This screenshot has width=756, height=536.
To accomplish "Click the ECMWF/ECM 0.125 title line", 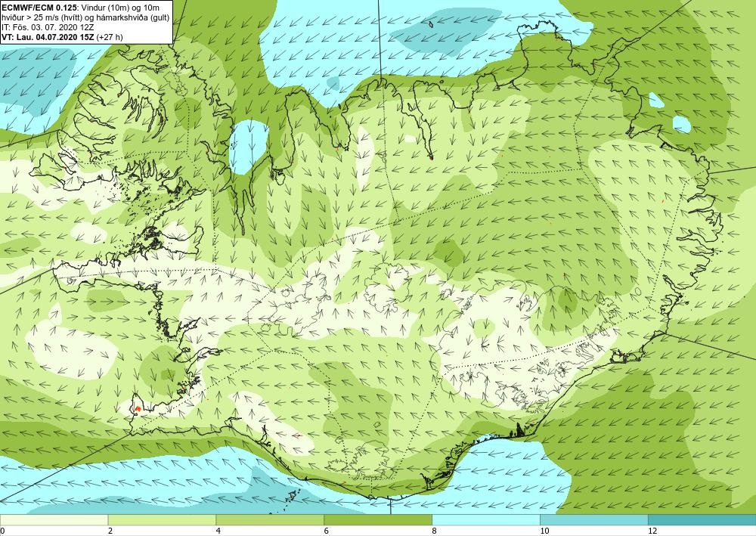I will (81, 8).
